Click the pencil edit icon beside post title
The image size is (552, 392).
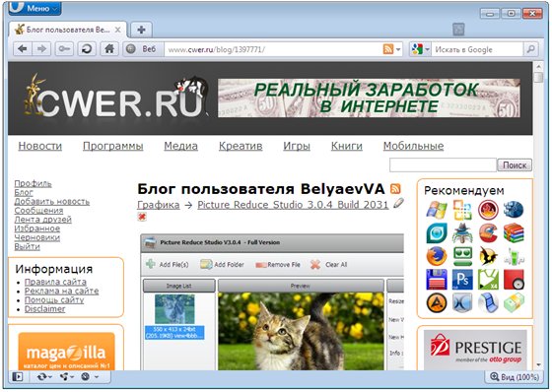(x=398, y=203)
